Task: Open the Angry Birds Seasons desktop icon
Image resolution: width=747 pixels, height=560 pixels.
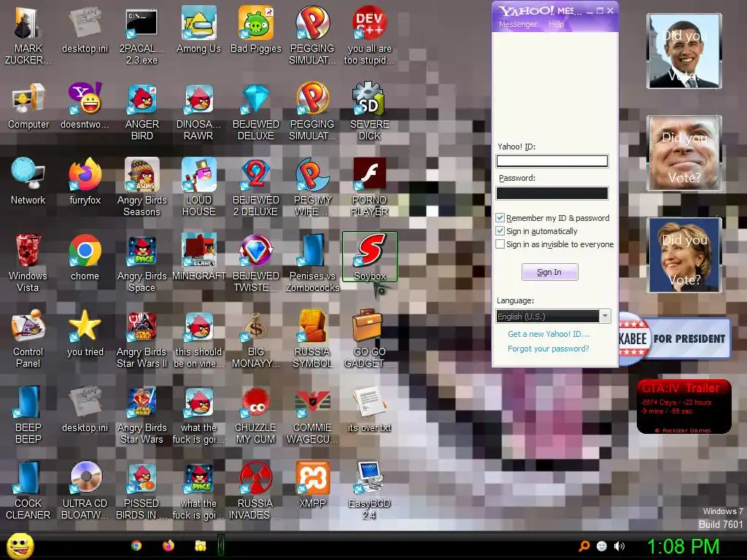Action: coord(142,187)
